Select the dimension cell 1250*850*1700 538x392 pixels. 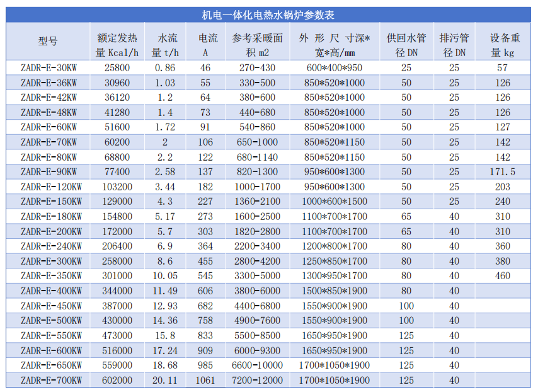[x=335, y=261]
